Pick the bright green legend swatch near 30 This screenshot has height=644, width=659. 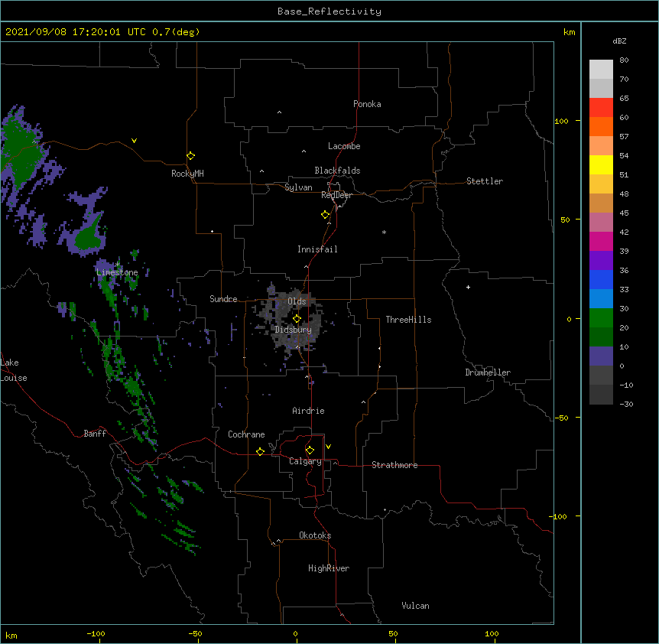coord(601,318)
